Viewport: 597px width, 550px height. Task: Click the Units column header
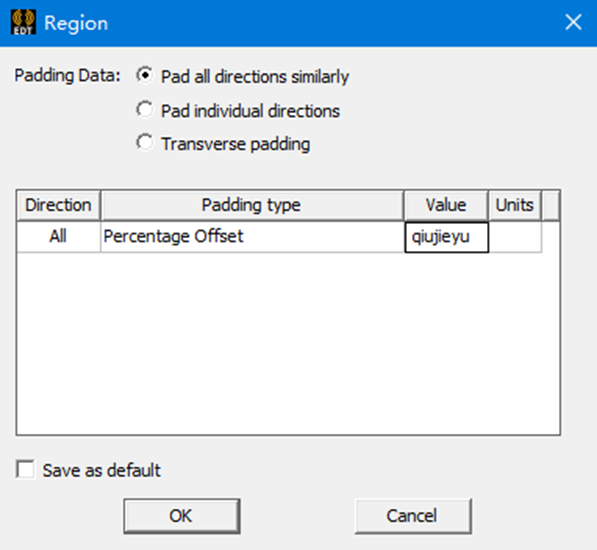pos(515,205)
